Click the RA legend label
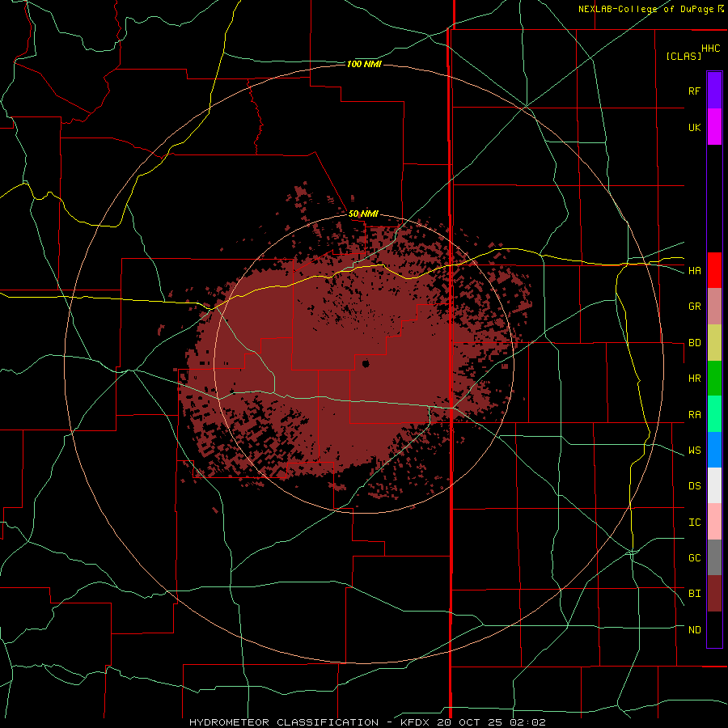728x728 pixels. pos(694,415)
